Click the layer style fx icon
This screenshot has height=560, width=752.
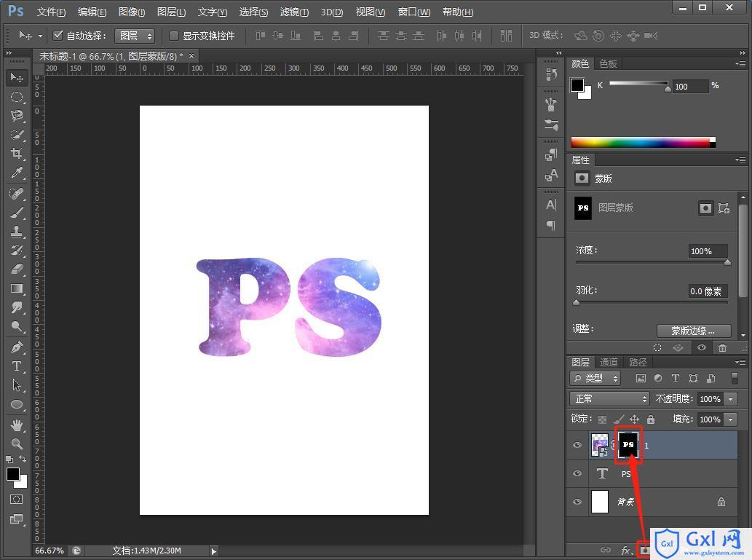625,551
